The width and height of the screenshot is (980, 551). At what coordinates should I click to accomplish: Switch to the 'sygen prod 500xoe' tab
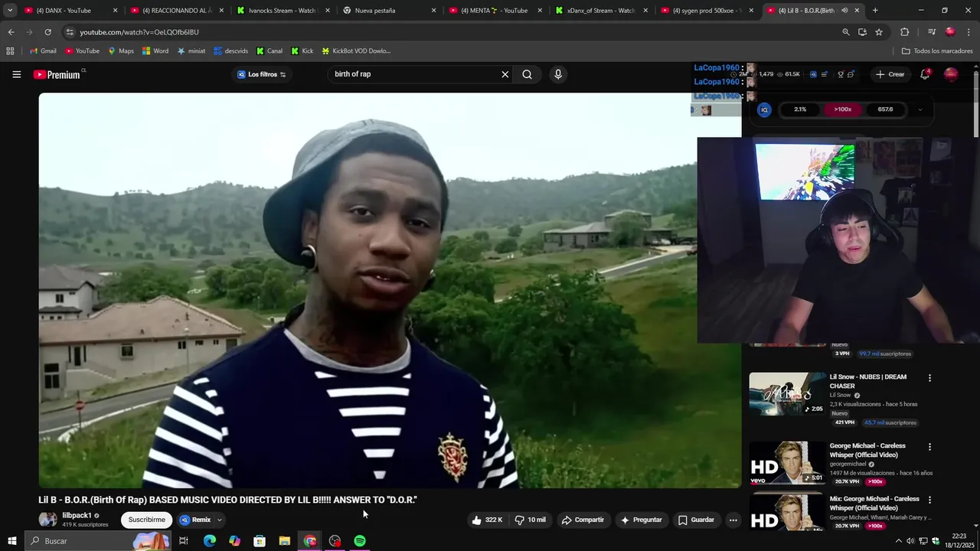coord(706,11)
